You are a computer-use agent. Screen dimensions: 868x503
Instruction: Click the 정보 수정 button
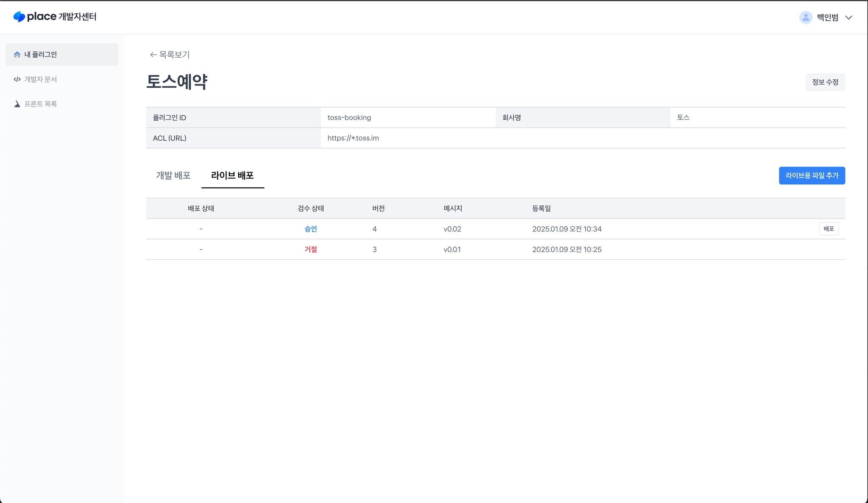(825, 82)
